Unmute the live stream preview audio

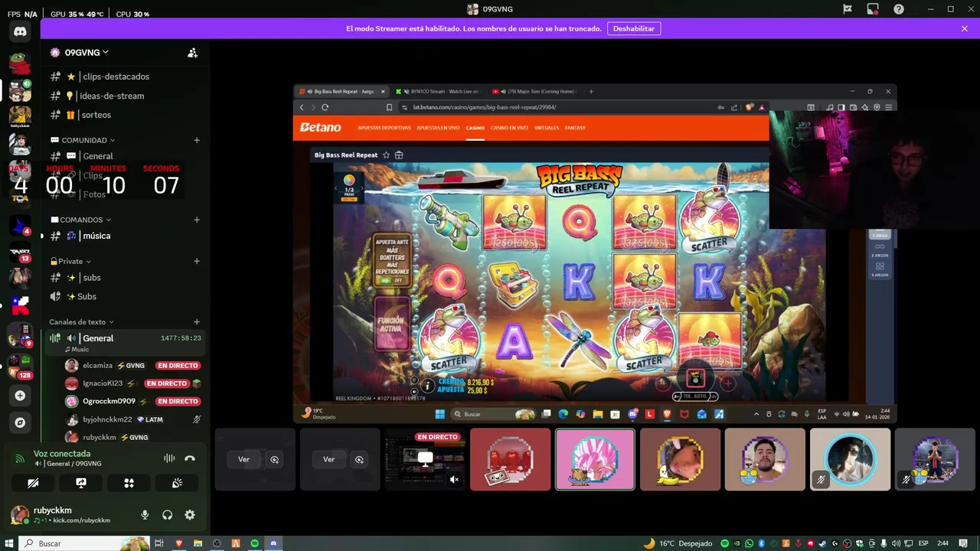point(454,479)
